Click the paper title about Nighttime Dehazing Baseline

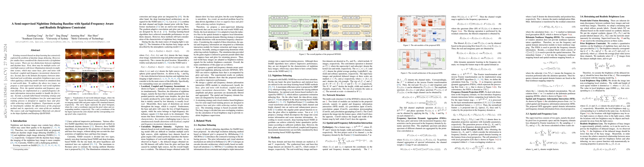click(x=63, y=26)
